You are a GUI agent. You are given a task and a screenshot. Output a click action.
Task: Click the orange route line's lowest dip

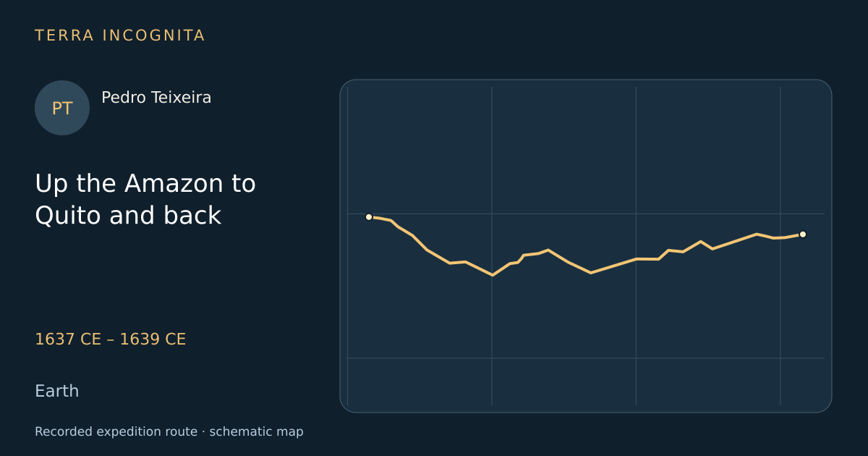(x=493, y=275)
